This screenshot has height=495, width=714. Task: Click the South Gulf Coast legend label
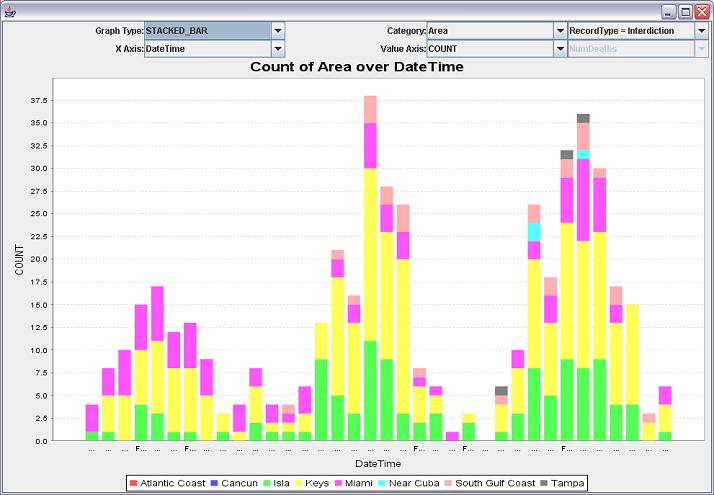(495, 483)
